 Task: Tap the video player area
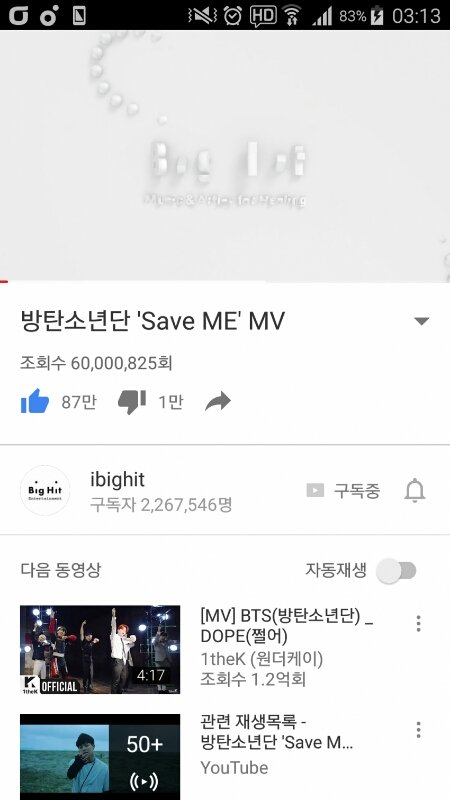pos(225,156)
